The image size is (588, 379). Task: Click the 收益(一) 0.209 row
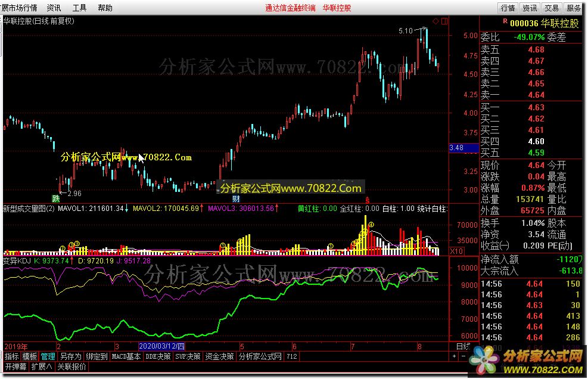(x=531, y=246)
